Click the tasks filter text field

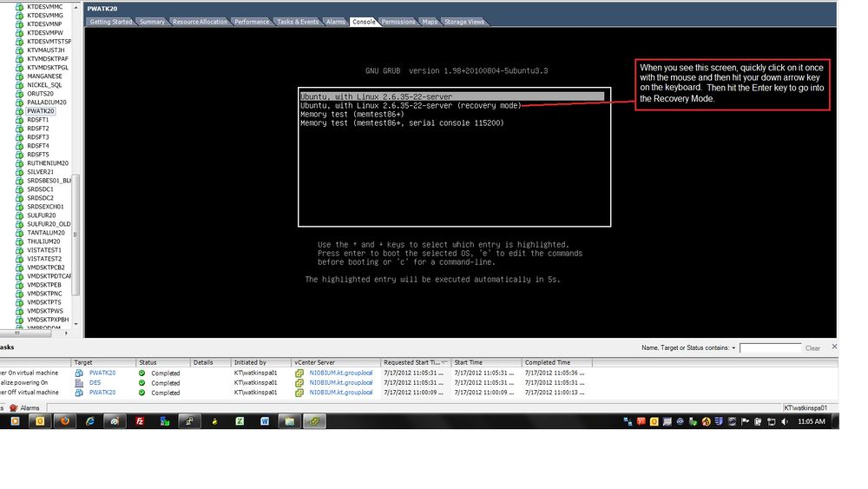click(770, 348)
